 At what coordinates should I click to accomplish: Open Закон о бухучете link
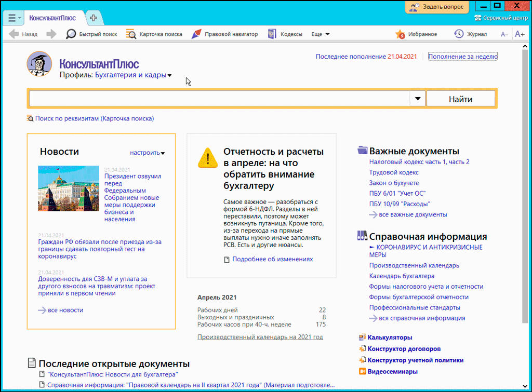[394, 183]
